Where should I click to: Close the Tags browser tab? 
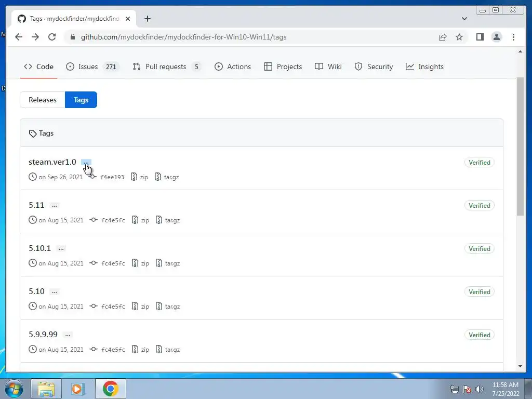tap(128, 19)
